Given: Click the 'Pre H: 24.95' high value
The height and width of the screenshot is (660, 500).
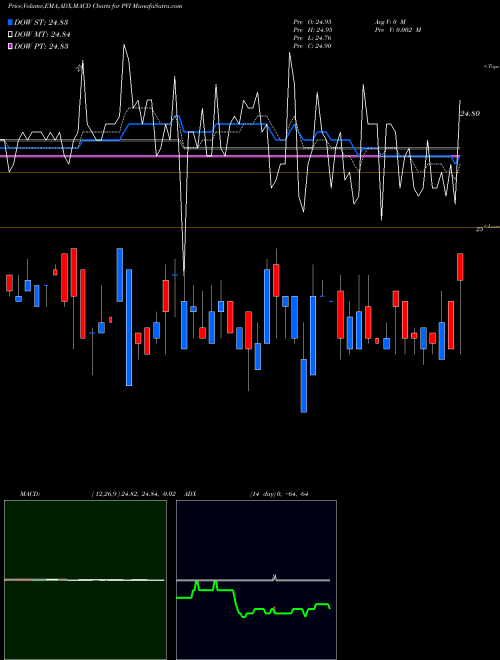Looking at the screenshot, I should coord(313,29).
